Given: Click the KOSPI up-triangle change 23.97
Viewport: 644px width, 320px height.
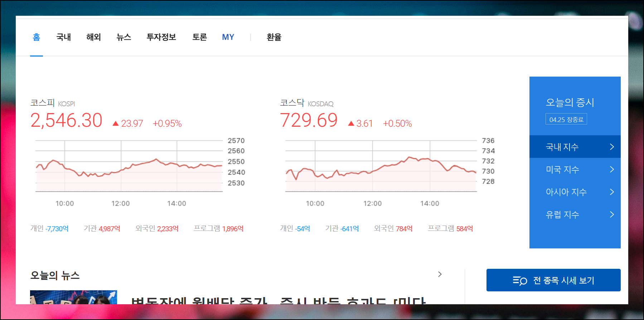Looking at the screenshot, I should click(128, 123).
